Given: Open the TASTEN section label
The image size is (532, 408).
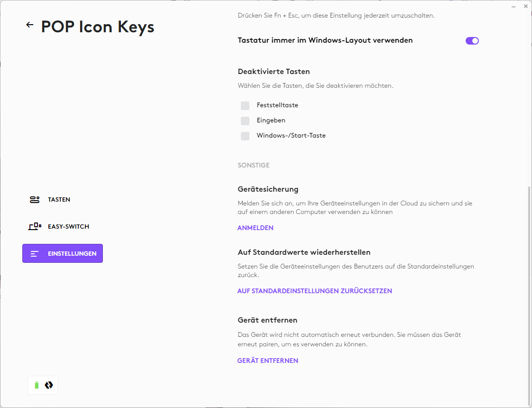Looking at the screenshot, I should pos(59,200).
